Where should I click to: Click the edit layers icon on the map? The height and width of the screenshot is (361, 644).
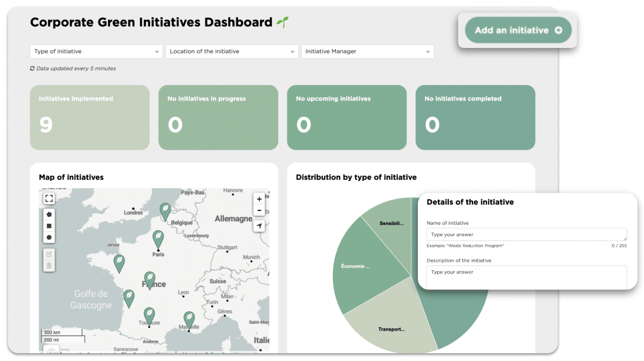tap(49, 254)
